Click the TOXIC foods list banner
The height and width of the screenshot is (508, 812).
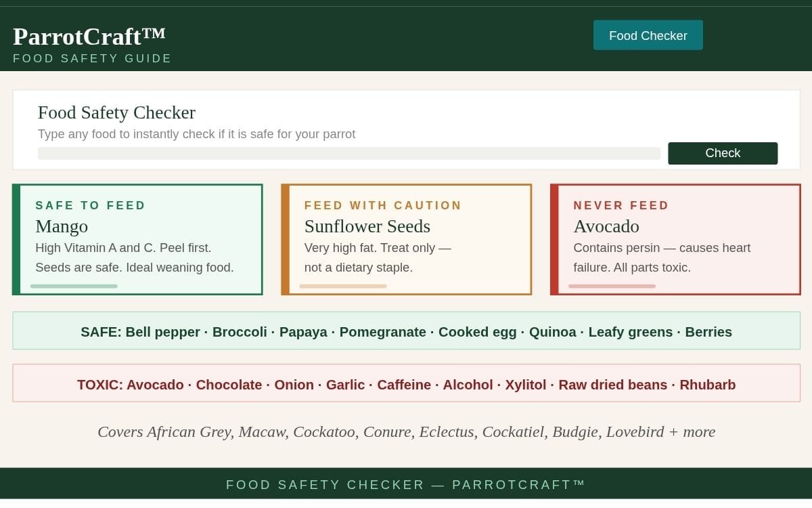[406, 384]
